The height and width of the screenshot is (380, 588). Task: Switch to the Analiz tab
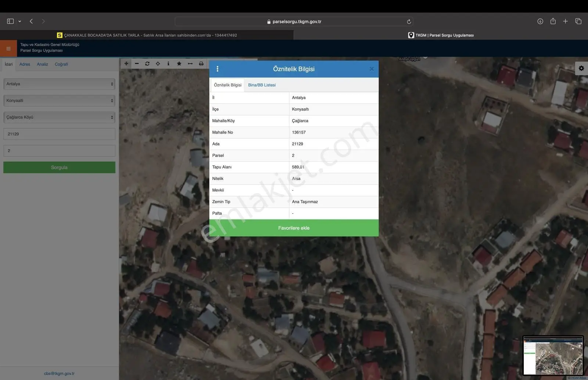pos(42,64)
